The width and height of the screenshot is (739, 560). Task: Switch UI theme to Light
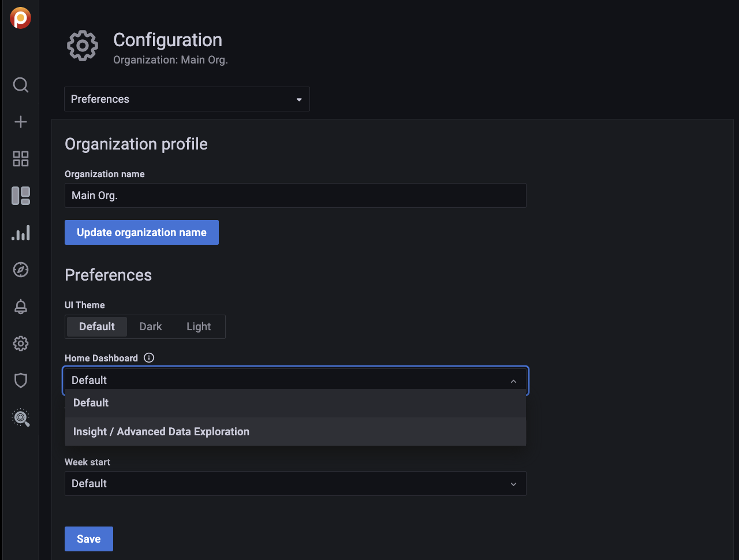tap(199, 327)
